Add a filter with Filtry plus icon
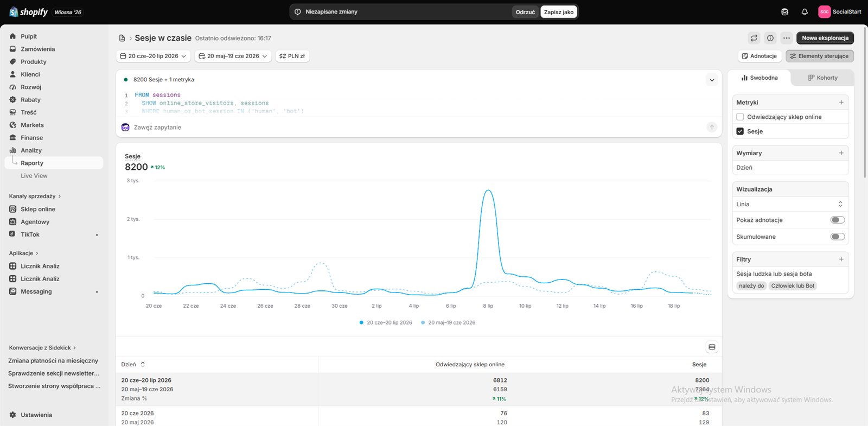Viewport: 868px width, 426px height. coord(841,259)
